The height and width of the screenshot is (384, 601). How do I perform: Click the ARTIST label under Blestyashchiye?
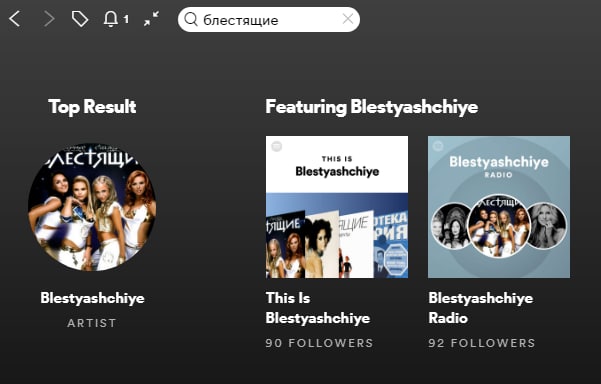(92, 323)
